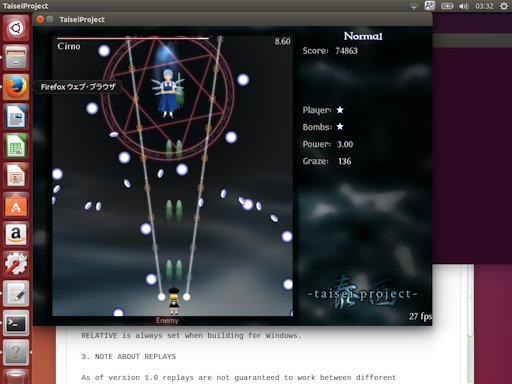
Task: Open the text editor launcher icon
Action: tap(16, 293)
